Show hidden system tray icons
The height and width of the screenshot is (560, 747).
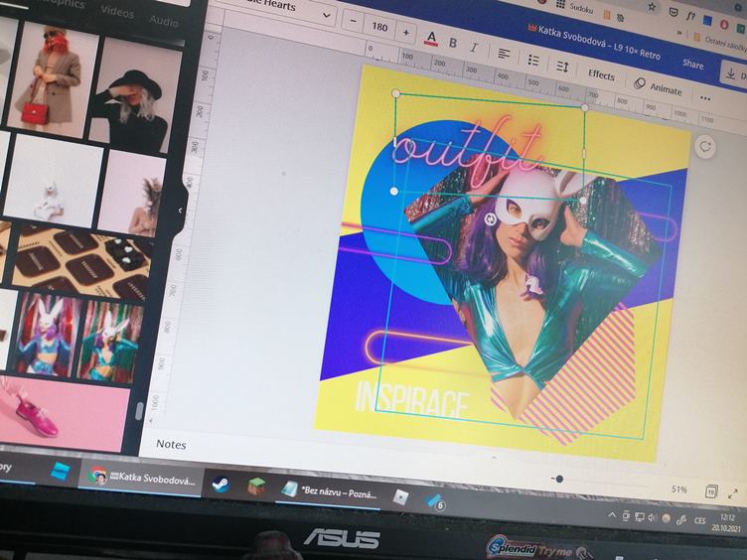coord(612,514)
